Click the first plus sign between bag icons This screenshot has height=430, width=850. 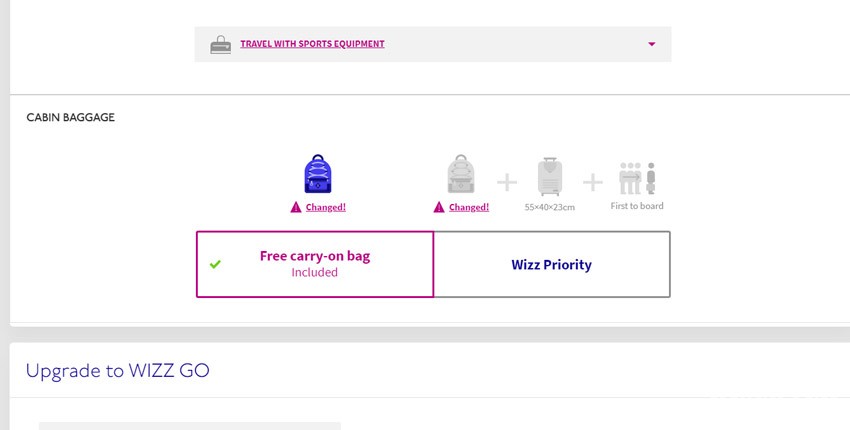pos(507,182)
